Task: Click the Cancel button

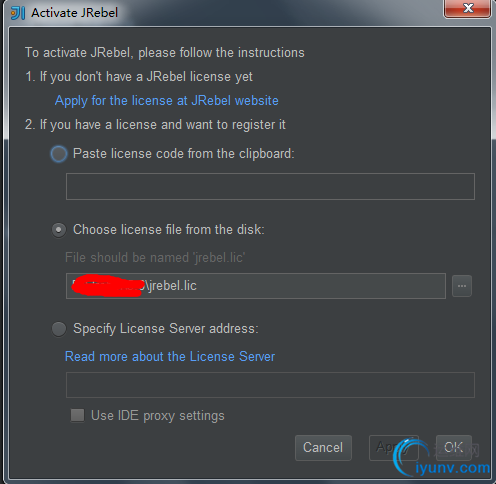Action: [x=323, y=448]
